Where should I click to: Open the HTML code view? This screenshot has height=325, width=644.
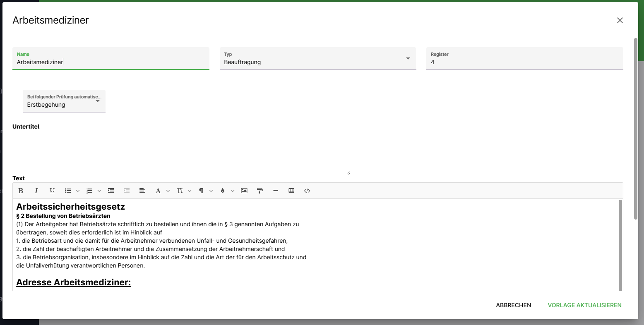(307, 191)
